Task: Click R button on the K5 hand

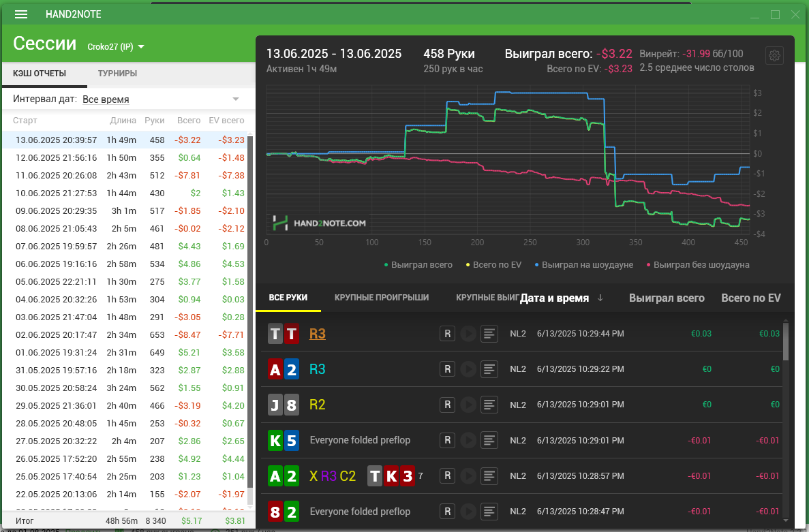Action: coord(447,440)
